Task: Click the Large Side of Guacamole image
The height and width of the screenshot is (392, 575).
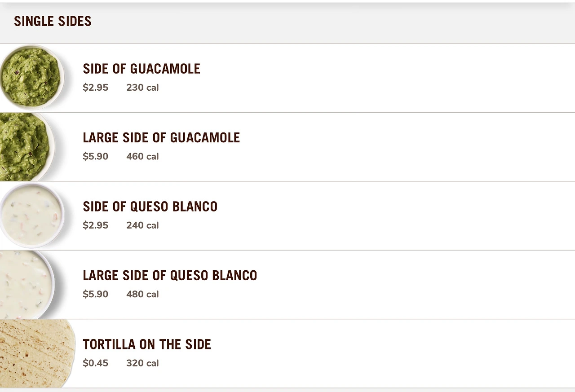Action: coord(25,147)
